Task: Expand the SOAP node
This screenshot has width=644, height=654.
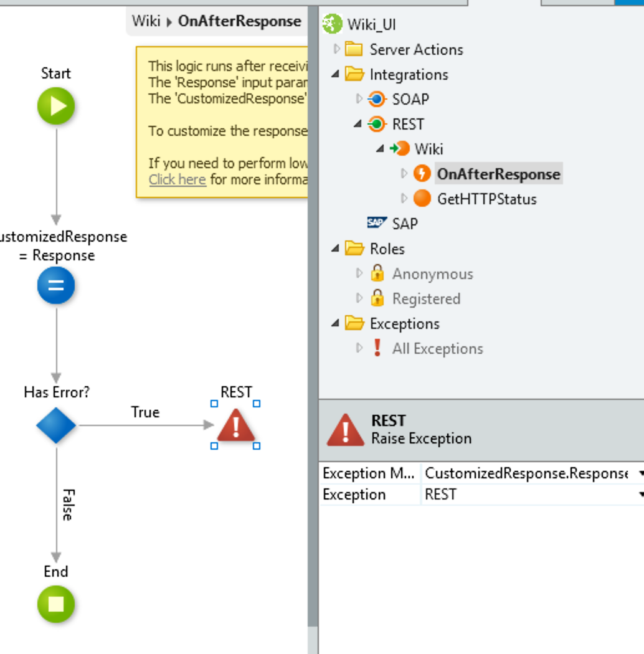Action: coord(359,99)
